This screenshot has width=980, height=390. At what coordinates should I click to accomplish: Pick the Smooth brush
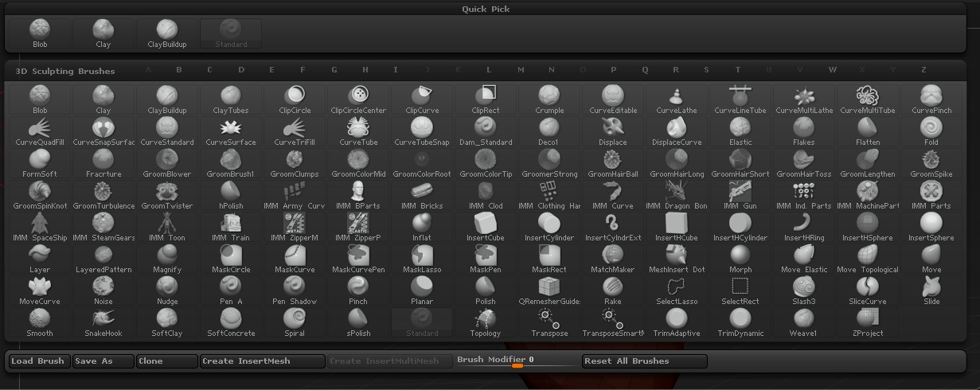click(x=40, y=323)
